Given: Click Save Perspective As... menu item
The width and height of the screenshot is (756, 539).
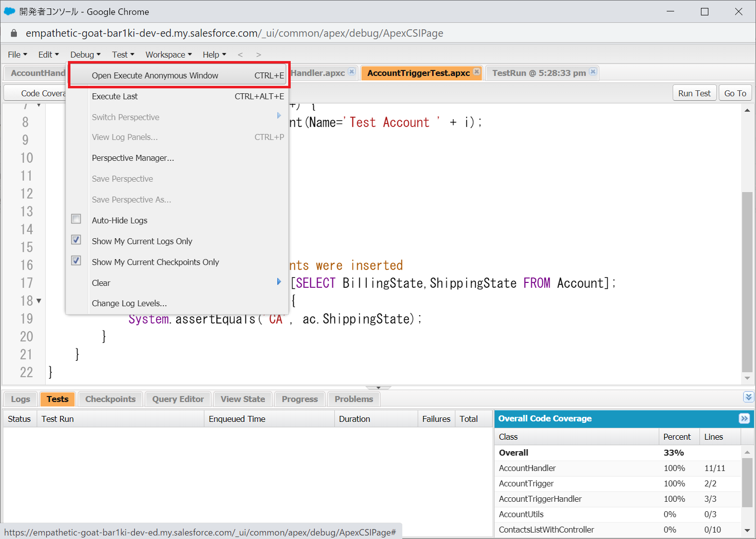Looking at the screenshot, I should (177, 200).
